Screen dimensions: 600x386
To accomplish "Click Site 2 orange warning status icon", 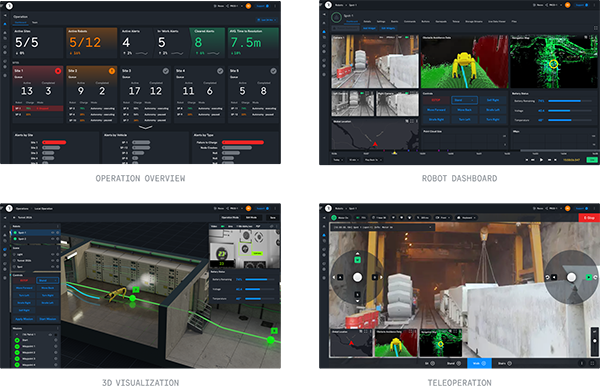I will [x=112, y=71].
